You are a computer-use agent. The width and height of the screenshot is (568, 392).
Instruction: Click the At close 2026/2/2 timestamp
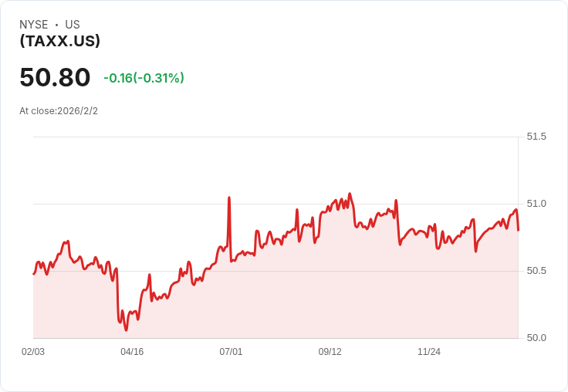coord(59,111)
